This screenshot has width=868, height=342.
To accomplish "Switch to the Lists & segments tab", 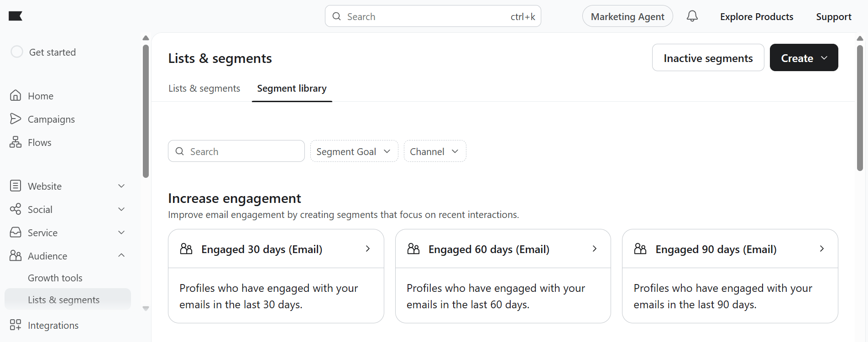I will 204,88.
